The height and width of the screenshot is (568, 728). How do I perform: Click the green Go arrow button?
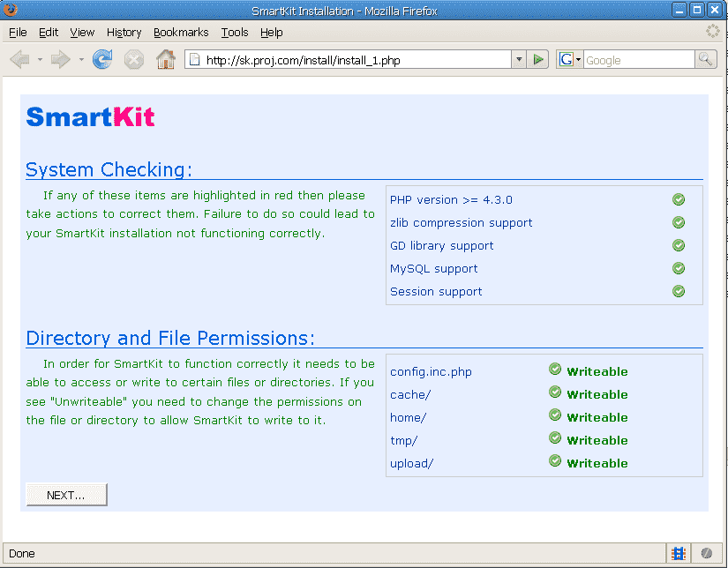click(x=538, y=59)
